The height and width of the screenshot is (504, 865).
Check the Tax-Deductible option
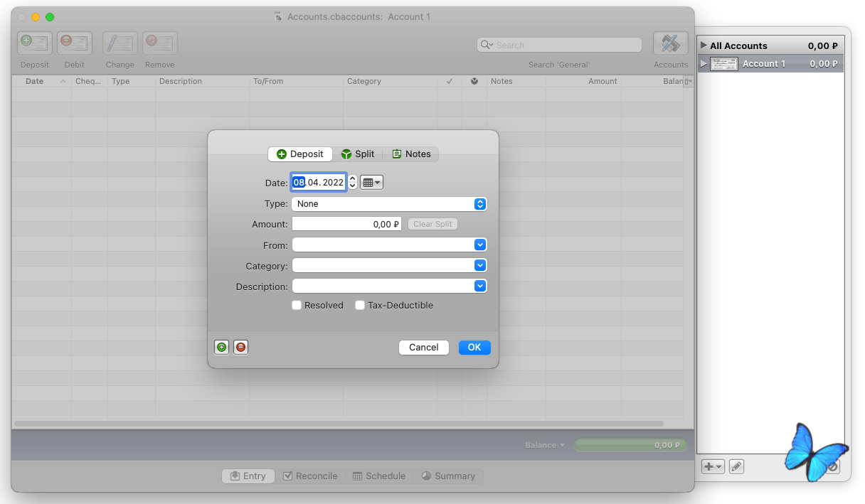pos(360,306)
